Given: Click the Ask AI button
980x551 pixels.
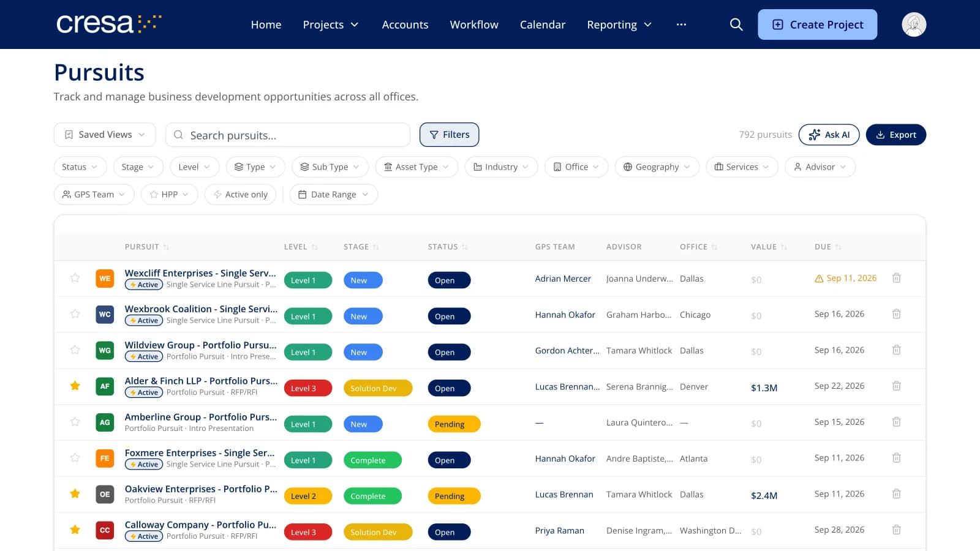Looking at the screenshot, I should click(x=829, y=135).
